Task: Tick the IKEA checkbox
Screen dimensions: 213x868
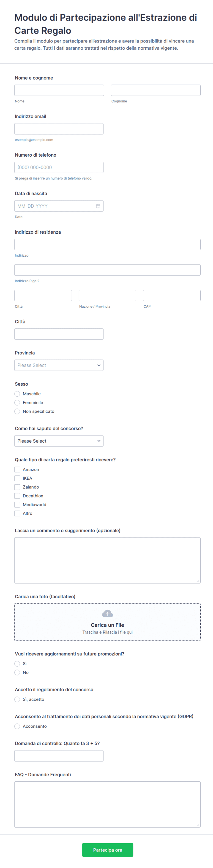Action: coord(17,478)
